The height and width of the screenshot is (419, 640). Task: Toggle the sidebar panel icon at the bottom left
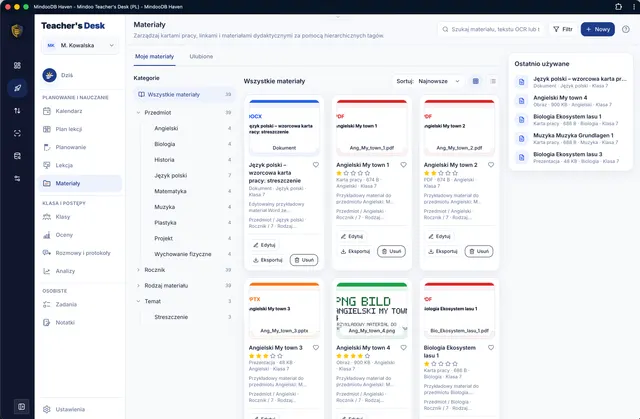(x=21, y=406)
